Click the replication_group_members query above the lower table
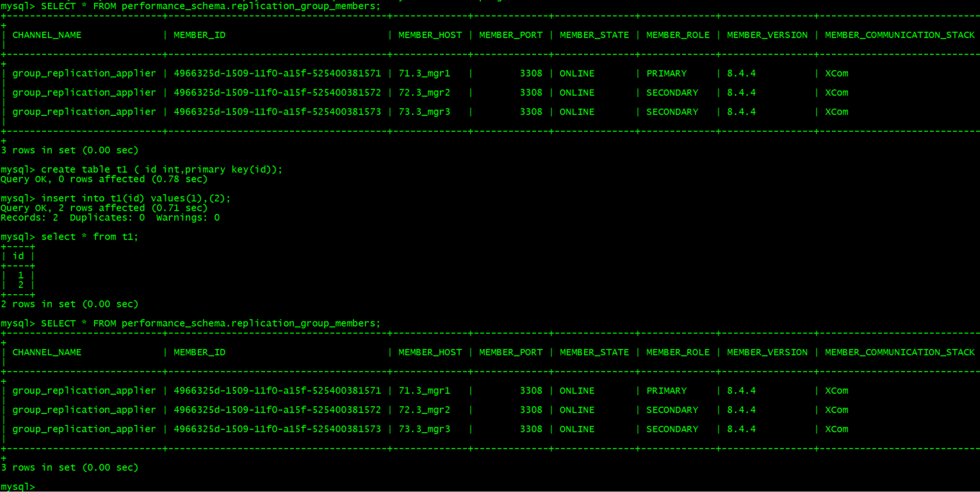Image resolution: width=980 pixels, height=492 pixels. click(x=191, y=324)
